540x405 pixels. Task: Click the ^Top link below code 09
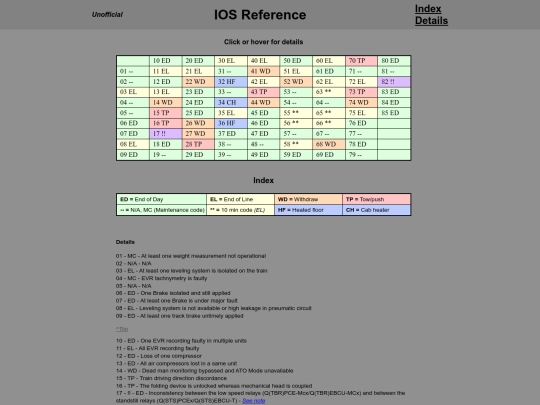(122, 329)
